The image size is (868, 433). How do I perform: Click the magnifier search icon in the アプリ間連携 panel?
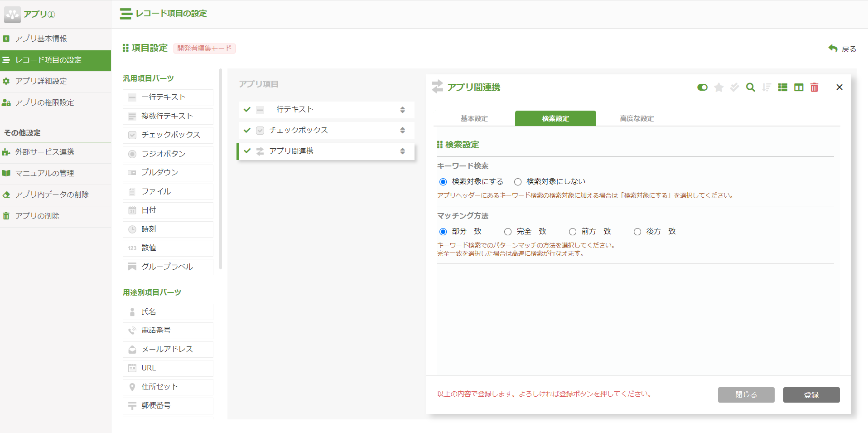pos(751,87)
